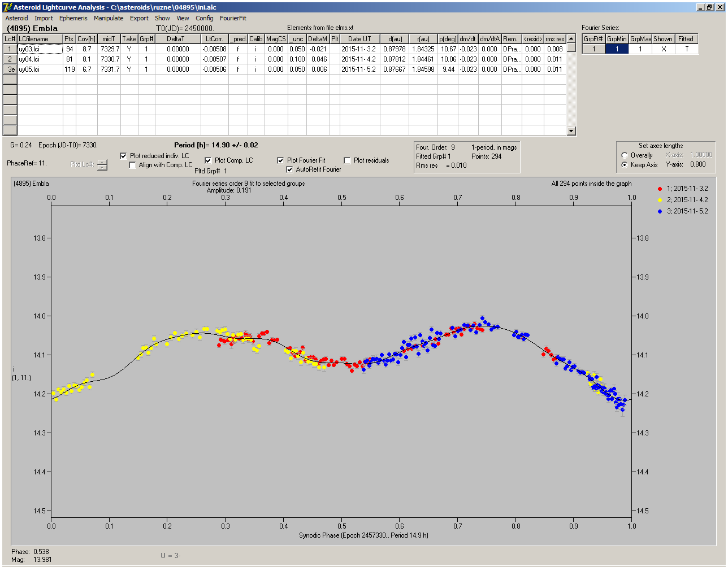Viewport: 728px width, 567px height.
Task: Click the LCfilename column header
Action: [40, 39]
